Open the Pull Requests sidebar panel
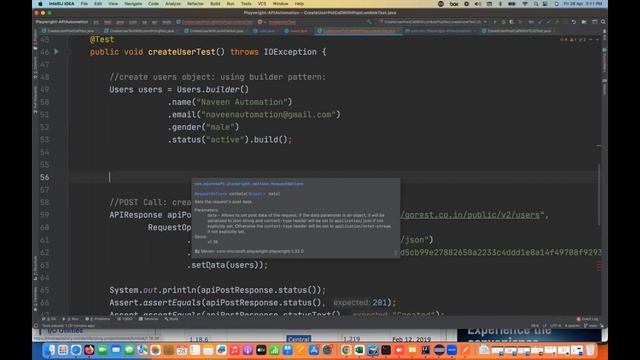This screenshot has height=360, width=640. point(36,100)
